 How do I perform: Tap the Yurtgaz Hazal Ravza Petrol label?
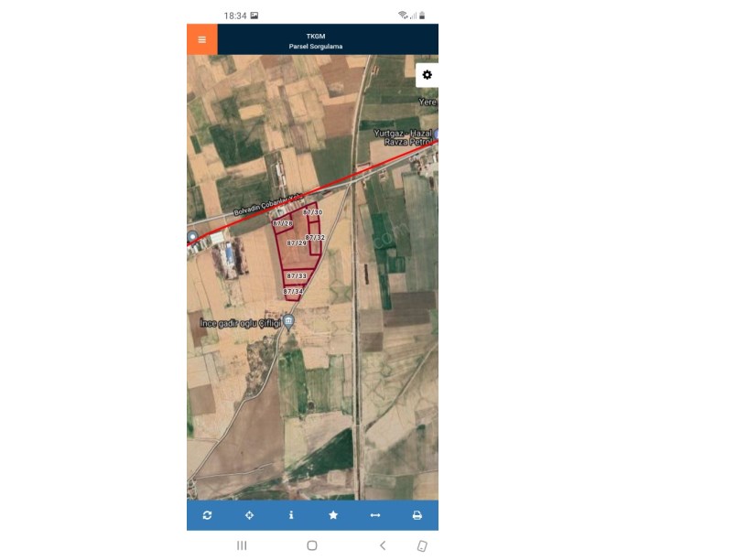point(403,137)
